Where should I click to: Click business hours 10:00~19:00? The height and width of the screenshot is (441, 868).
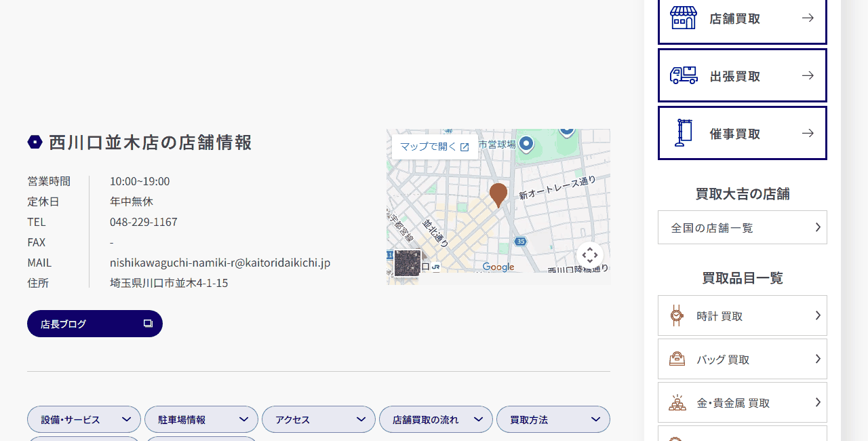tap(140, 181)
